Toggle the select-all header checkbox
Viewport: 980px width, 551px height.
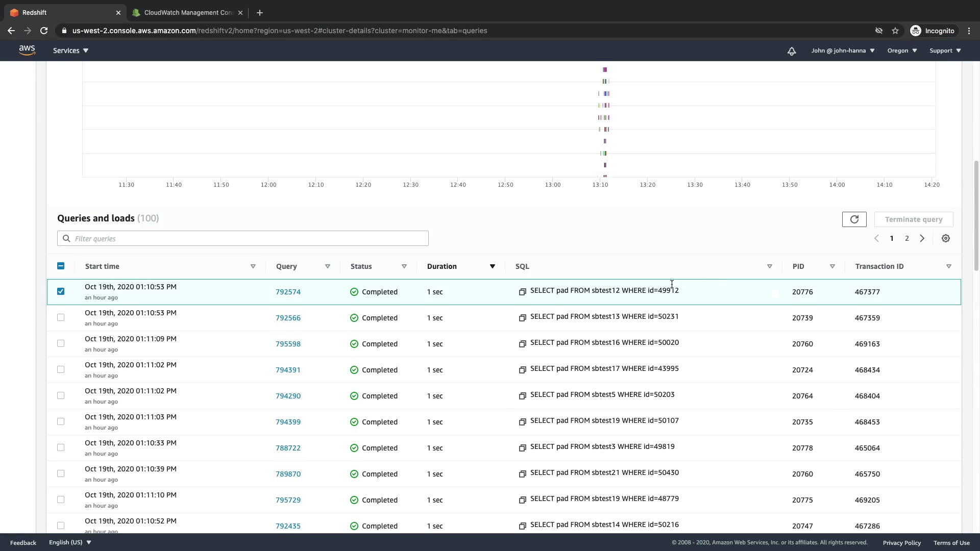[61, 266]
